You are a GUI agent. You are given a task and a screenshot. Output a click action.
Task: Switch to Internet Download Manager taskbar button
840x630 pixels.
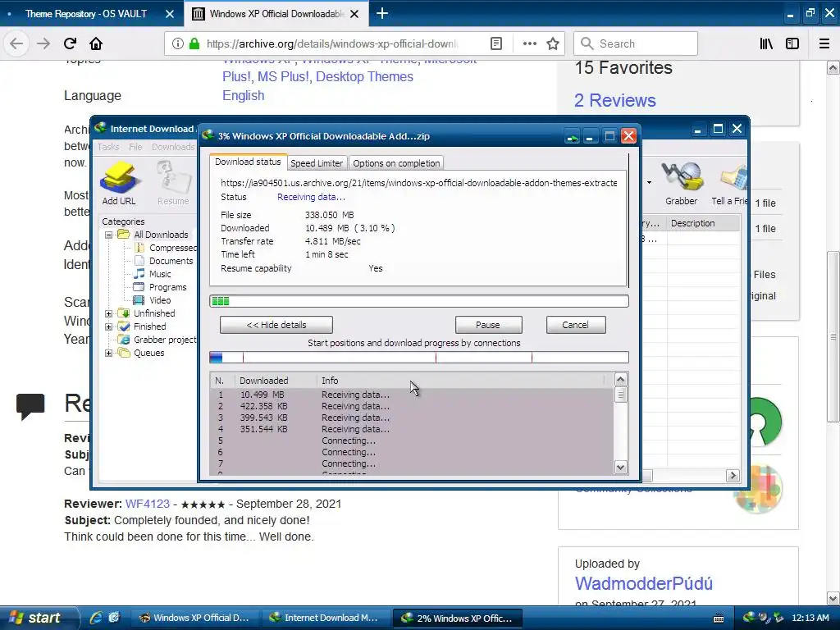[x=325, y=618]
